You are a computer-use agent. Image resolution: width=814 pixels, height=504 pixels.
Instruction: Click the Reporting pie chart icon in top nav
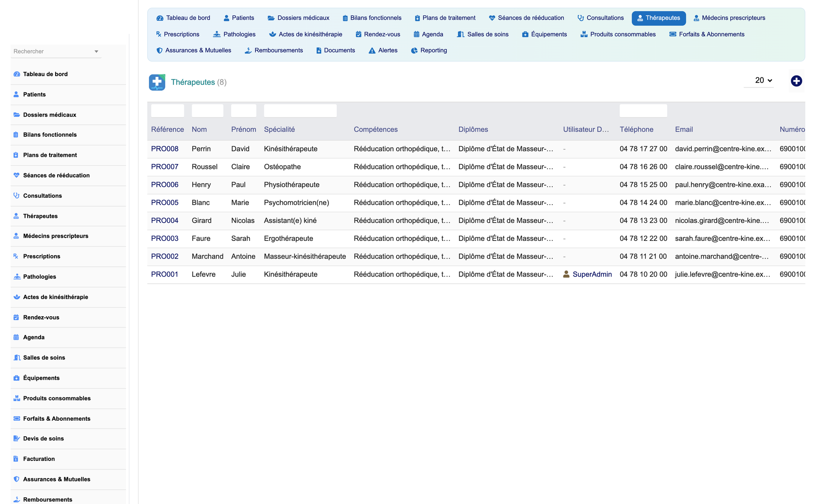click(414, 51)
